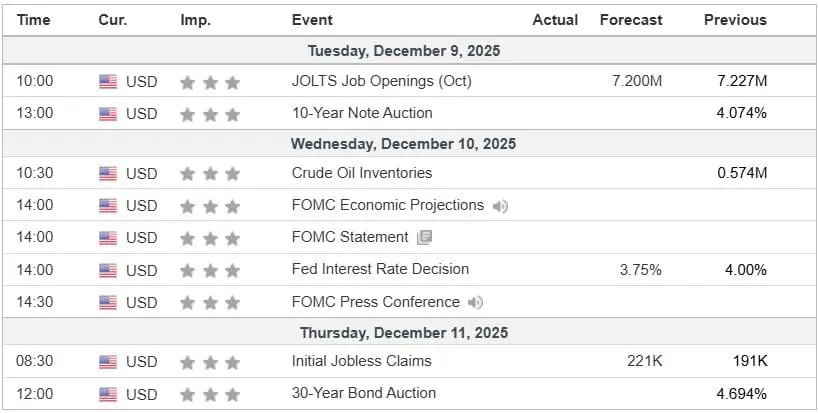This screenshot has height=413, width=818.
Task: Click the Forecast column header
Action: tap(631, 20)
